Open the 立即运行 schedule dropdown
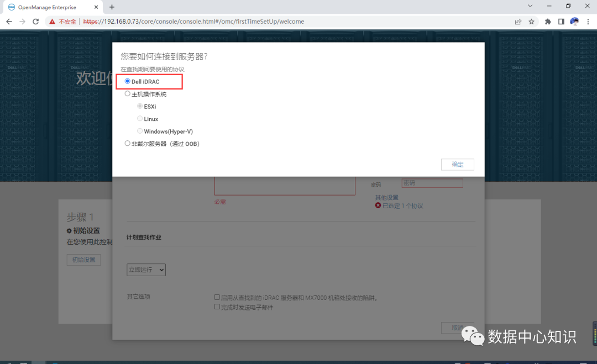597x364 pixels. click(x=146, y=270)
